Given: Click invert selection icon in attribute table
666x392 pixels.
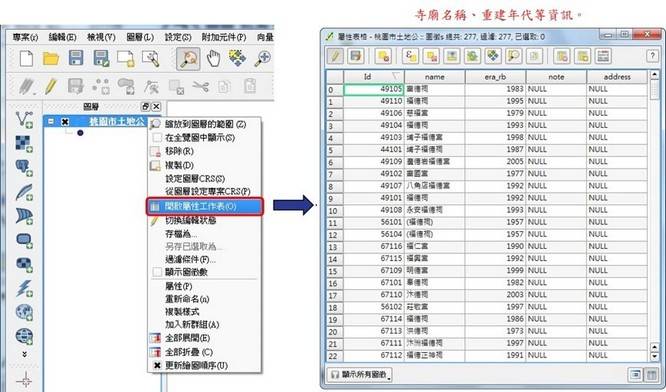Looking at the screenshot, I should coord(472,56).
